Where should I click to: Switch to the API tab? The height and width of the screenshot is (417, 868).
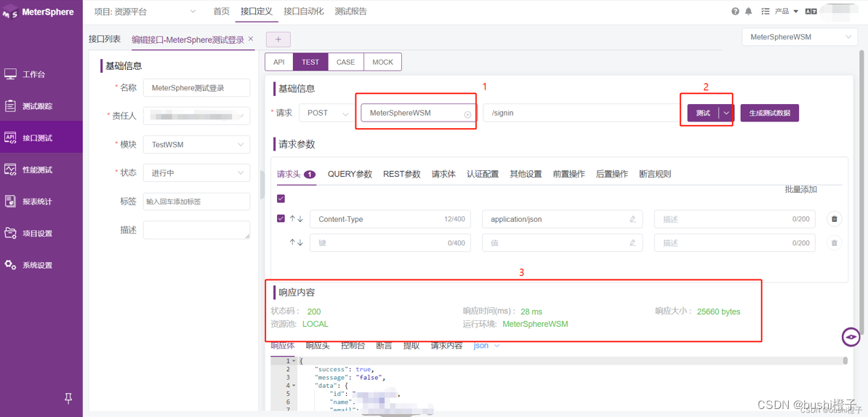(x=279, y=62)
